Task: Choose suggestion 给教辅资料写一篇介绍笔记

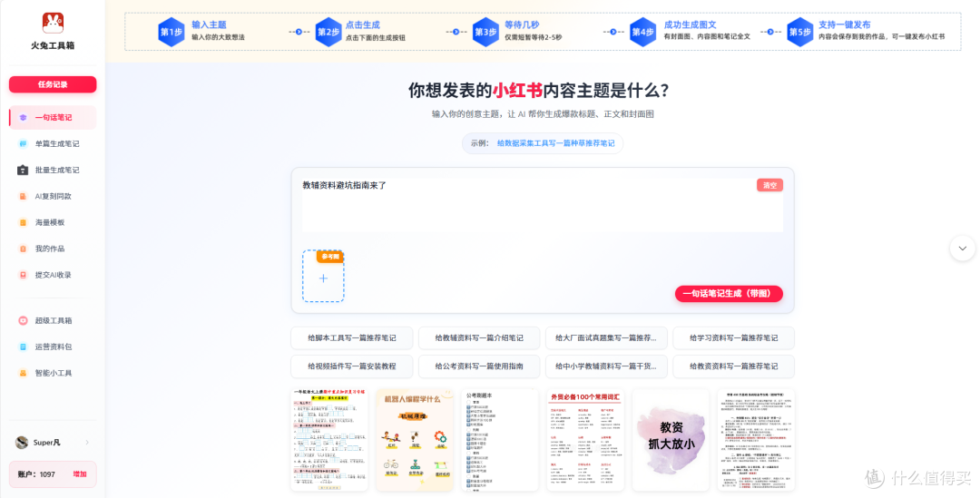Action: tap(479, 338)
